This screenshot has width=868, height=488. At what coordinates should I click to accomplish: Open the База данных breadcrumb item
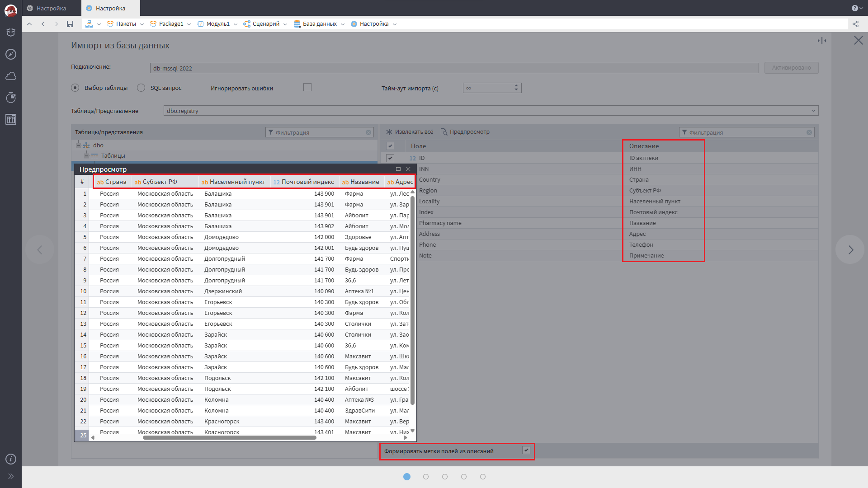point(319,24)
